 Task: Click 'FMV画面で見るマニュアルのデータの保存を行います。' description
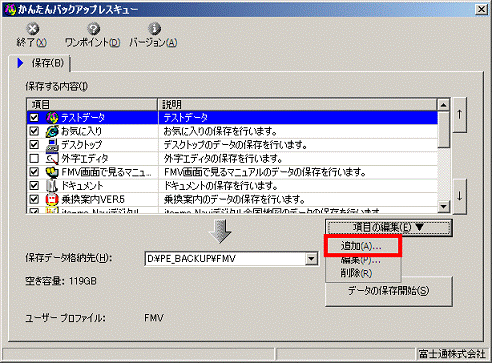click(x=265, y=172)
